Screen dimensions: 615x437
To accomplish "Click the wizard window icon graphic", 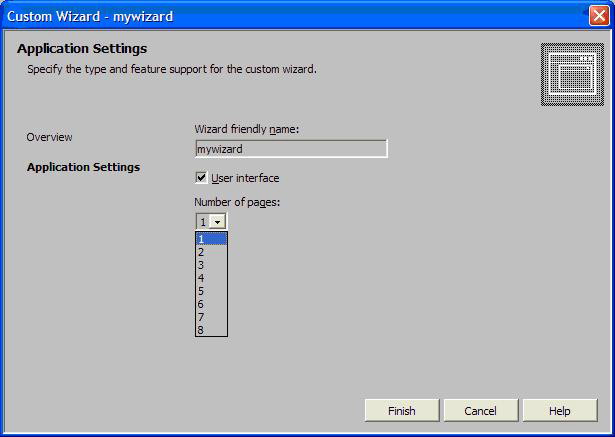I will [x=572, y=75].
